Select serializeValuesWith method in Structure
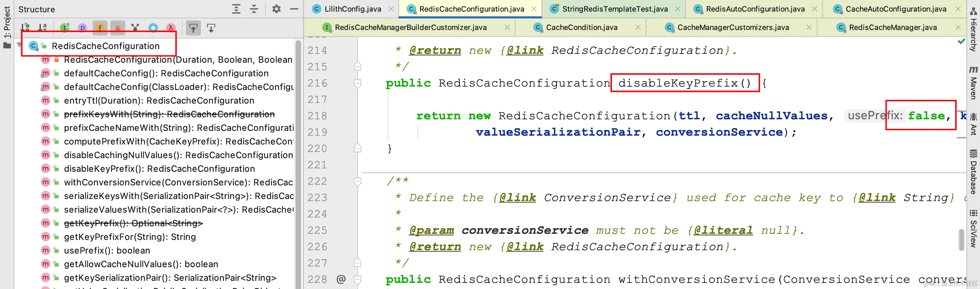This screenshot has height=289, width=980. point(179,210)
